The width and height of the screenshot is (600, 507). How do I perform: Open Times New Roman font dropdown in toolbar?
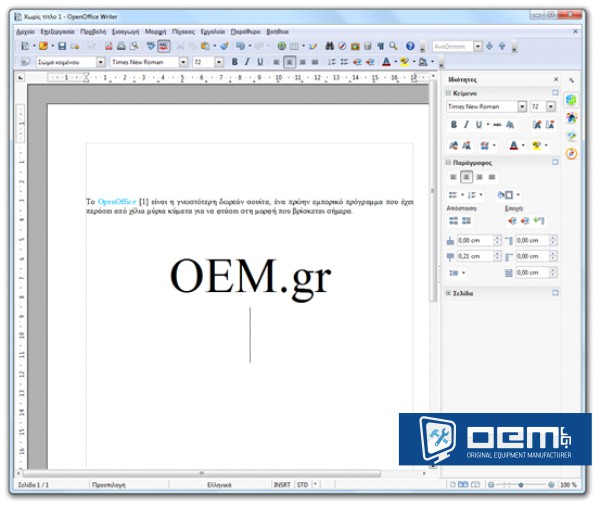[183, 62]
